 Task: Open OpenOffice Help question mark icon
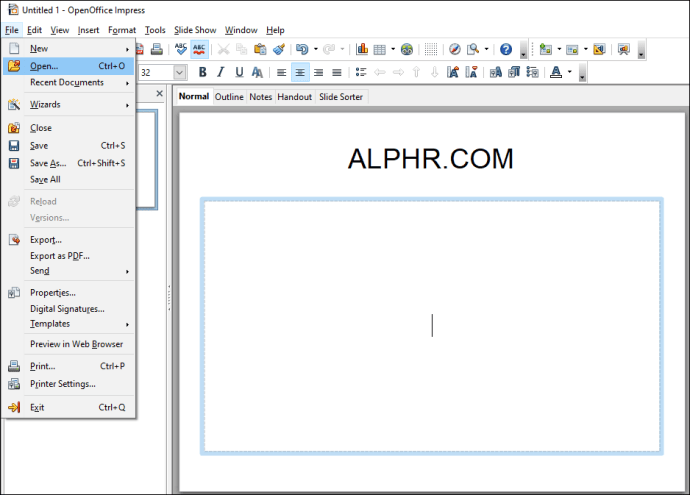[506, 49]
